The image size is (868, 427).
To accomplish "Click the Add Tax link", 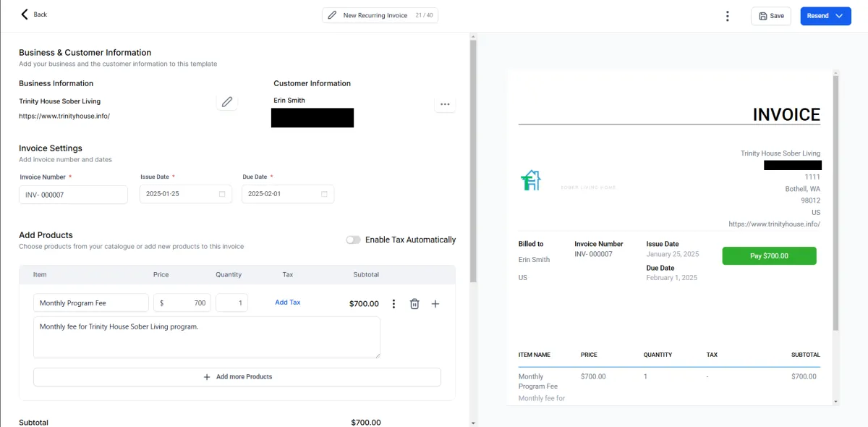I will [288, 303].
